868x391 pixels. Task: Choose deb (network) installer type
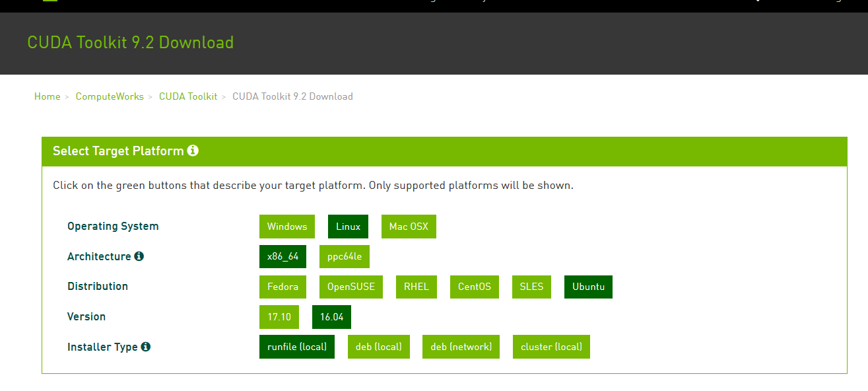[x=461, y=347]
